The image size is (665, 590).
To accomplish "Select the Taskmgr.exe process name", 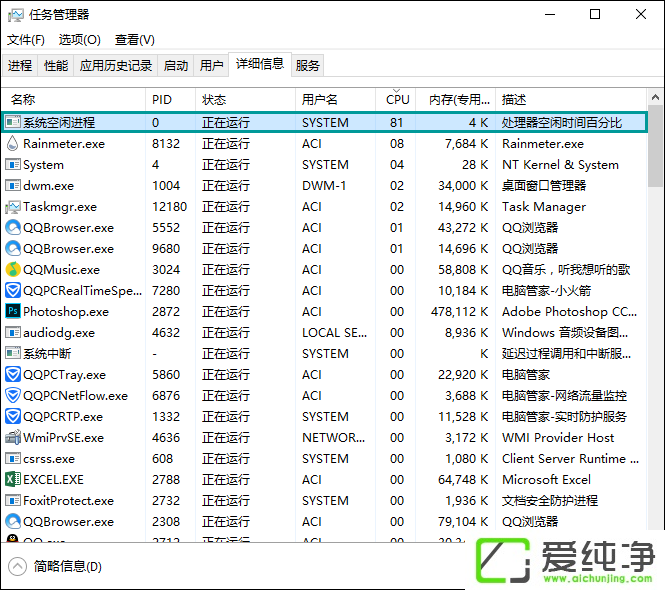I will click(60, 207).
